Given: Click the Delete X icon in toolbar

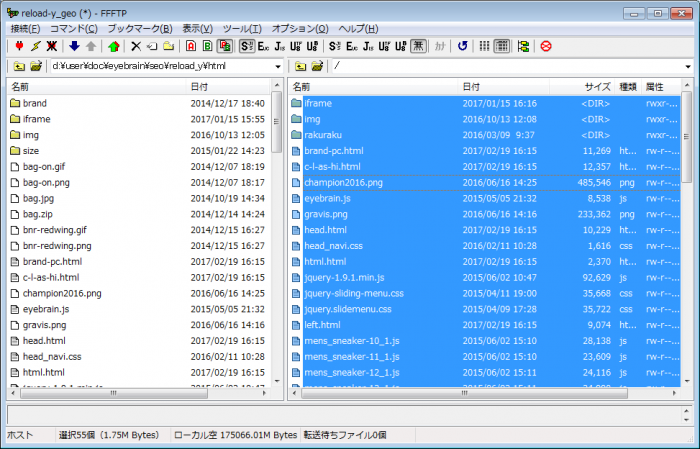Looking at the screenshot, I should point(137,46).
